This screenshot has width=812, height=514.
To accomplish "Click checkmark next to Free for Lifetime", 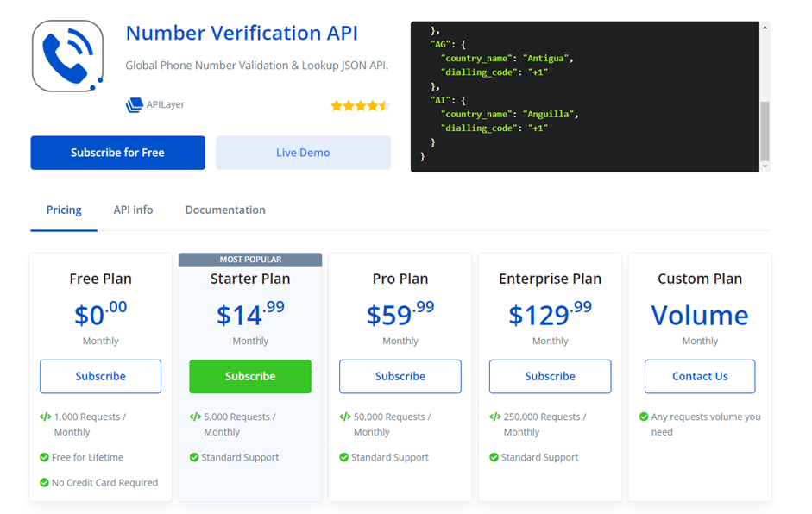I will pyautogui.click(x=45, y=457).
